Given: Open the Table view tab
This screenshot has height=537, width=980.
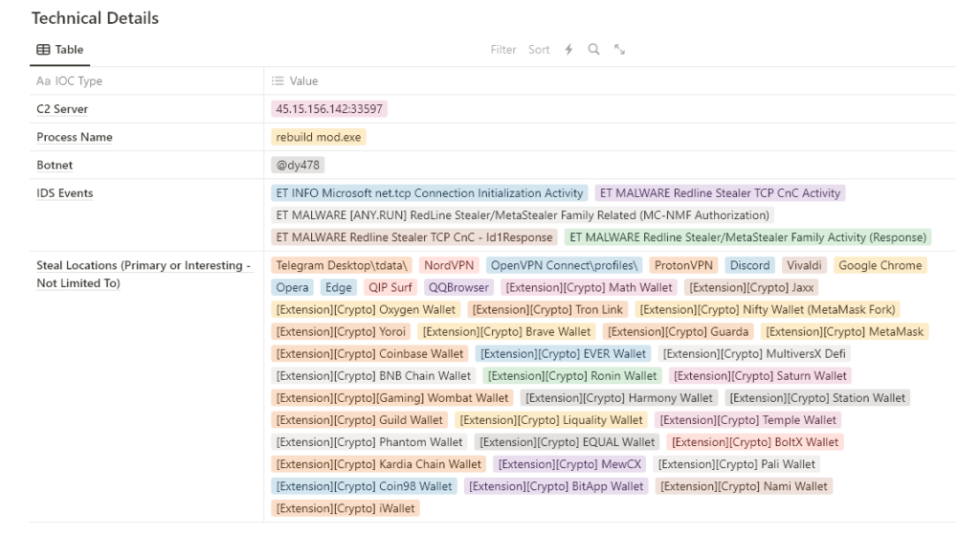Looking at the screenshot, I should pyautogui.click(x=60, y=50).
